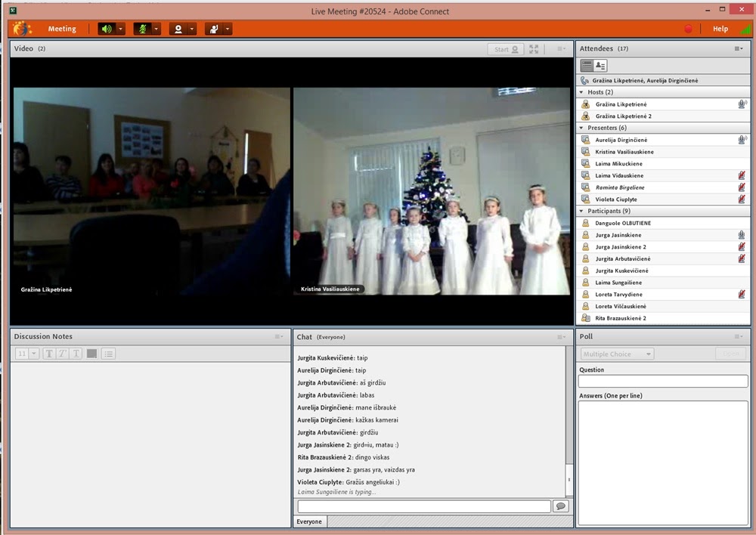Select presenter Aurelija Dirginčienė
This screenshot has width=756, height=535.
pyautogui.click(x=663, y=140)
